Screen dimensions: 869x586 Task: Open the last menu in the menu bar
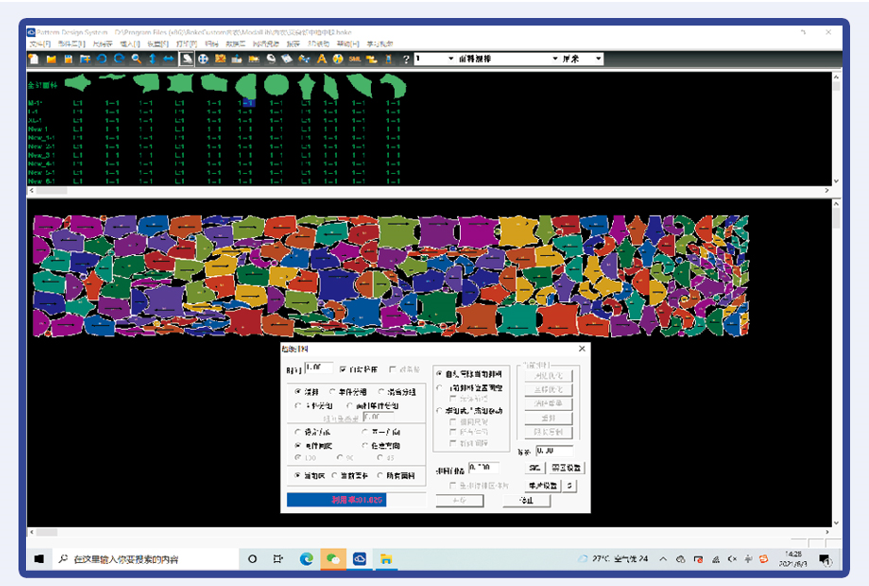pyautogui.click(x=380, y=45)
